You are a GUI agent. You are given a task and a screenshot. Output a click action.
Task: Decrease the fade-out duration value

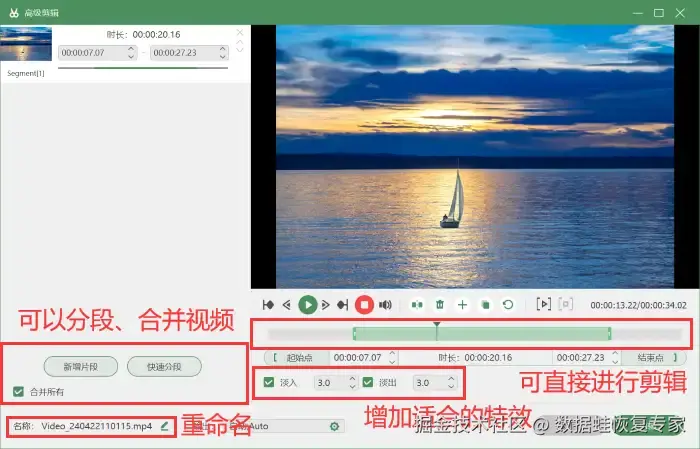pyautogui.click(x=451, y=386)
